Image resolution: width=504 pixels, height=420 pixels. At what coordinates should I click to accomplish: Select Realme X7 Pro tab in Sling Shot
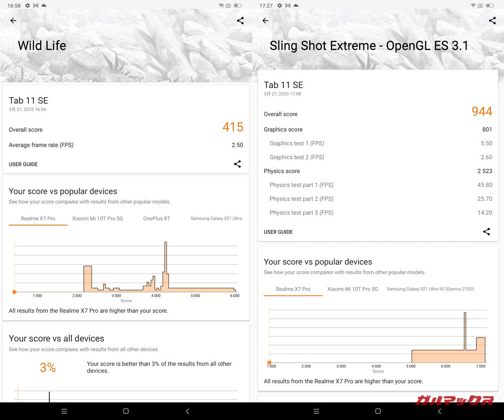[293, 289]
